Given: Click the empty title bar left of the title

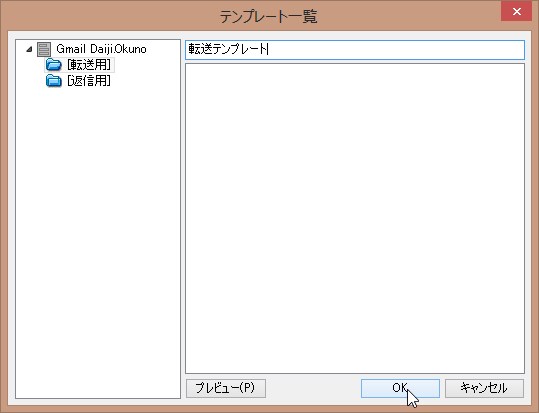Looking at the screenshot, I should click(110, 15).
